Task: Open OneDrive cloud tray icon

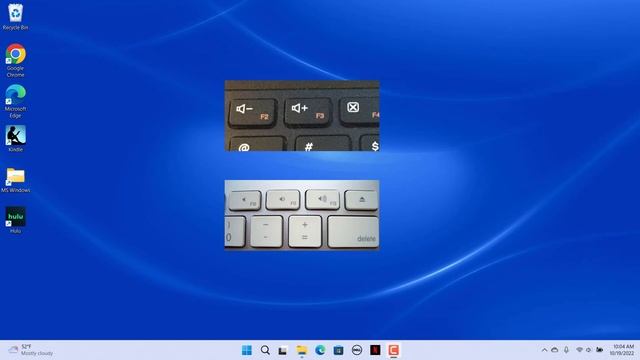Action: [555, 350]
